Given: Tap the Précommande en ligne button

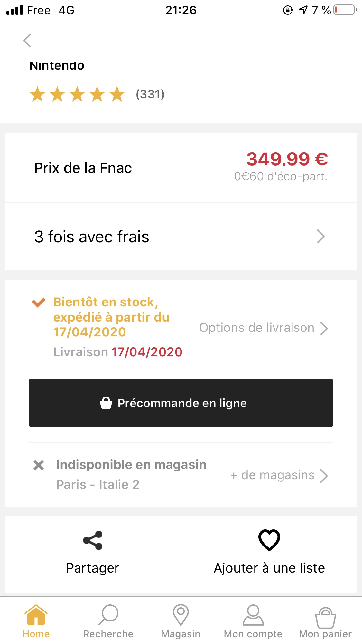Looking at the screenshot, I should pos(181,403).
